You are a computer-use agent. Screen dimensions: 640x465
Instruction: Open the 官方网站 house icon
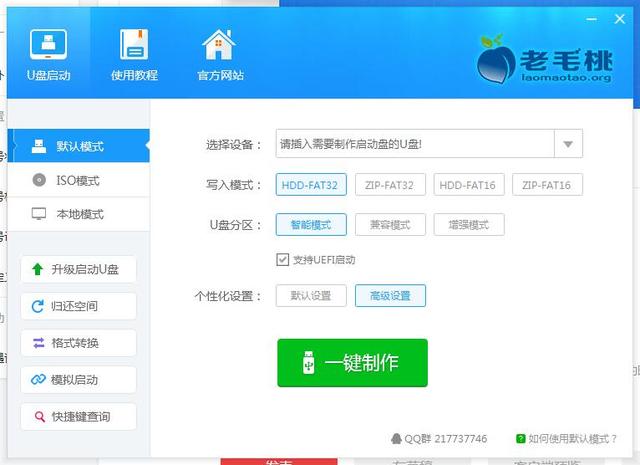click(x=219, y=45)
